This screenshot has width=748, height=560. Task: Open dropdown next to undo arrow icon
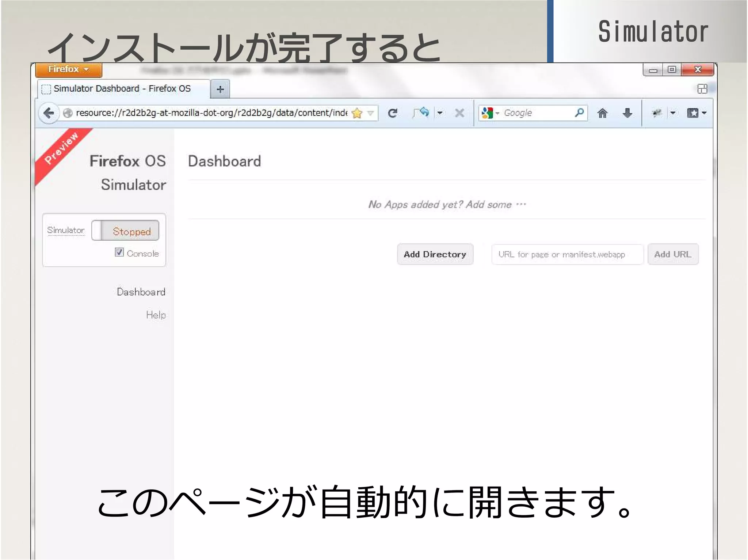[440, 113]
